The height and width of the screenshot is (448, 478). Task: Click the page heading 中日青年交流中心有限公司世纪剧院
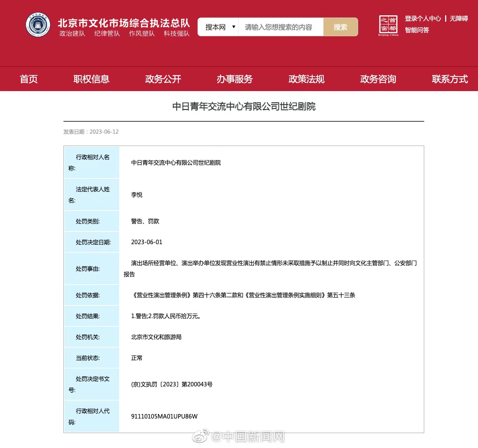coord(244,107)
